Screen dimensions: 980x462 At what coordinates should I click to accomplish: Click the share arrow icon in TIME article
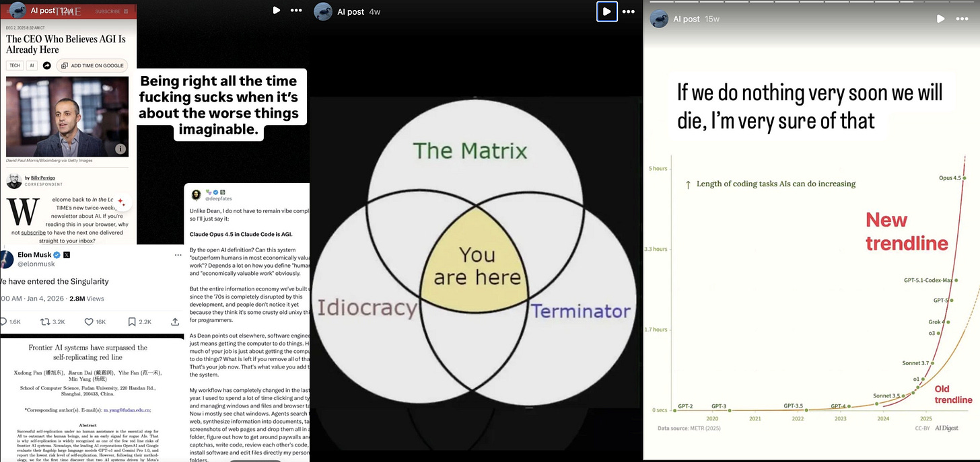coord(47,65)
